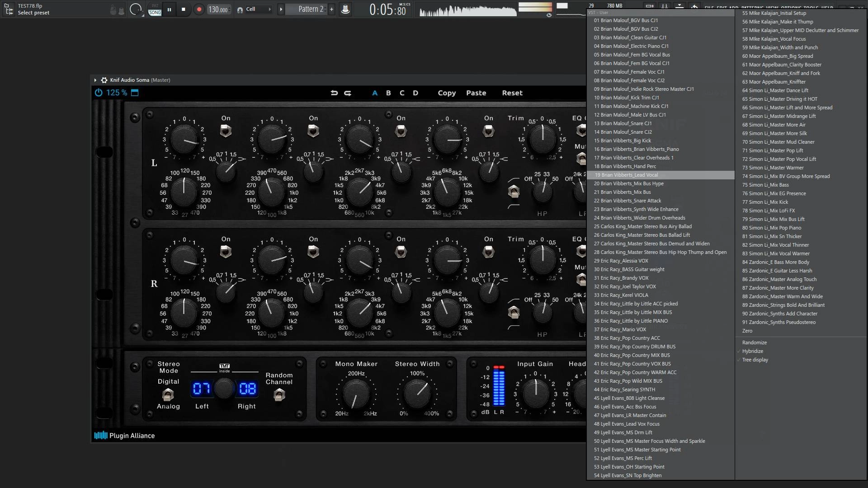
Task: Click the TMT channel selector knob
Action: (224, 389)
